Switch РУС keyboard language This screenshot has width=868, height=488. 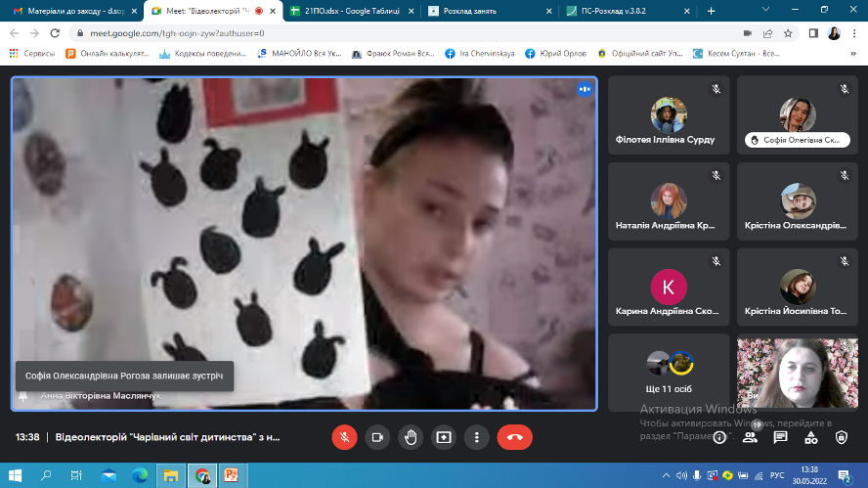[x=777, y=475]
